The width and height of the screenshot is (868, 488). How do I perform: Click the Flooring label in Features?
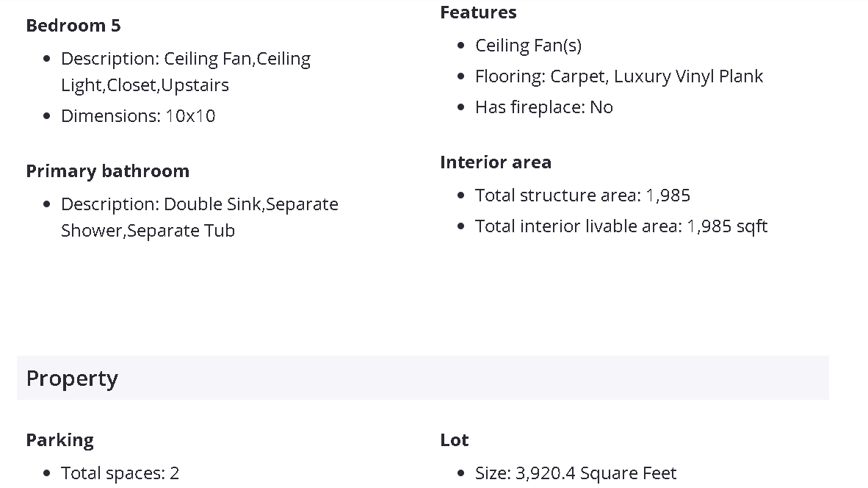tap(510, 76)
